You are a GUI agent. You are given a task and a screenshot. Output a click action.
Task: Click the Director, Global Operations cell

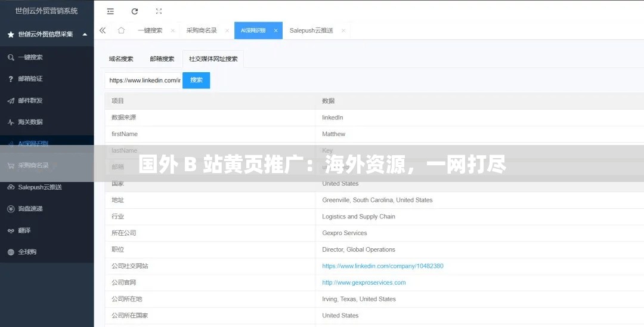coord(358,249)
